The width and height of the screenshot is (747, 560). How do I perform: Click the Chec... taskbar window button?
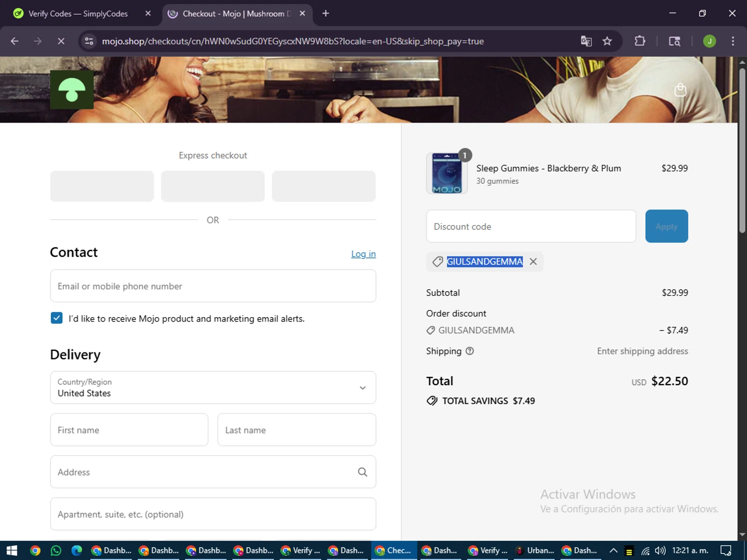[394, 551]
